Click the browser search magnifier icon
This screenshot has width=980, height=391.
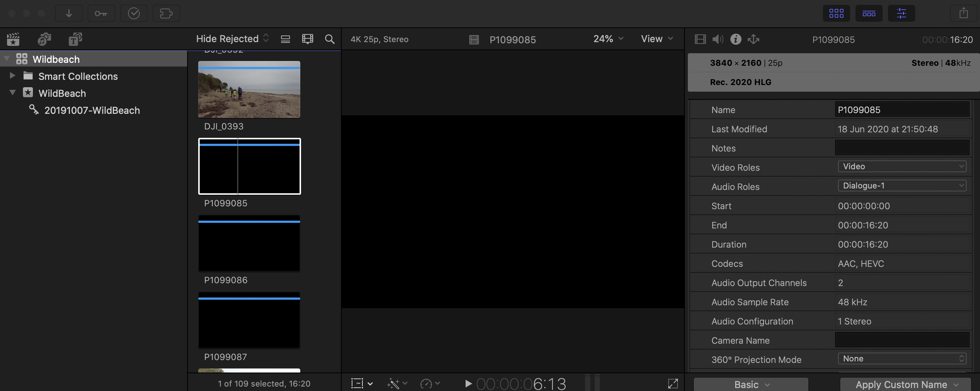(x=330, y=39)
